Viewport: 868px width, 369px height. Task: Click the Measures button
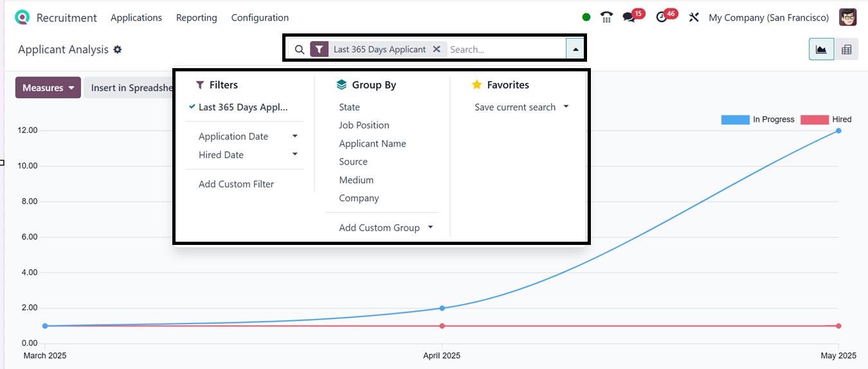[48, 87]
